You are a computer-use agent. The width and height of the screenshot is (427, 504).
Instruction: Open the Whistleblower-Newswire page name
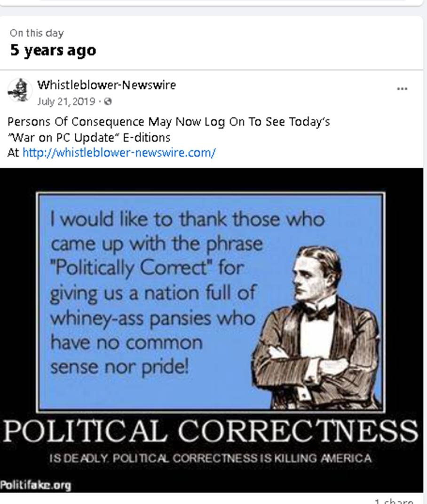(x=106, y=85)
